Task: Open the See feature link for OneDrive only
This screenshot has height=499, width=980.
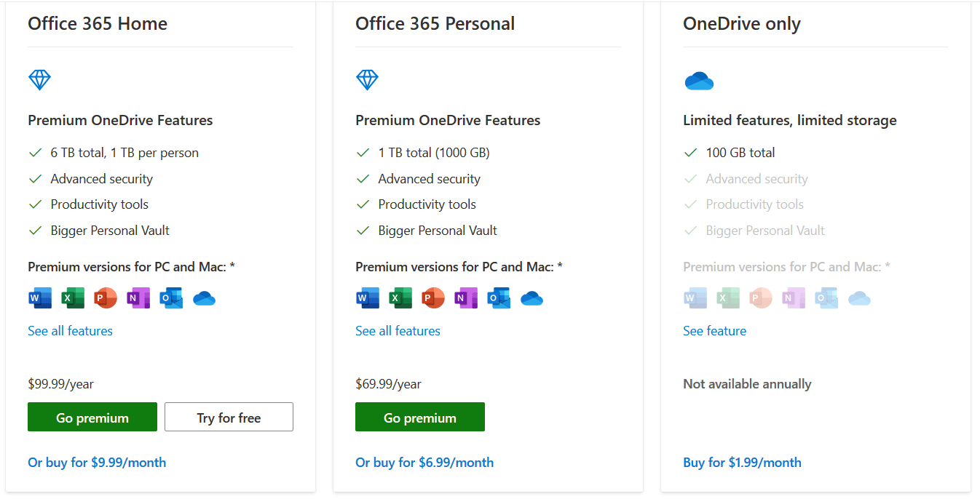Action: (x=714, y=331)
